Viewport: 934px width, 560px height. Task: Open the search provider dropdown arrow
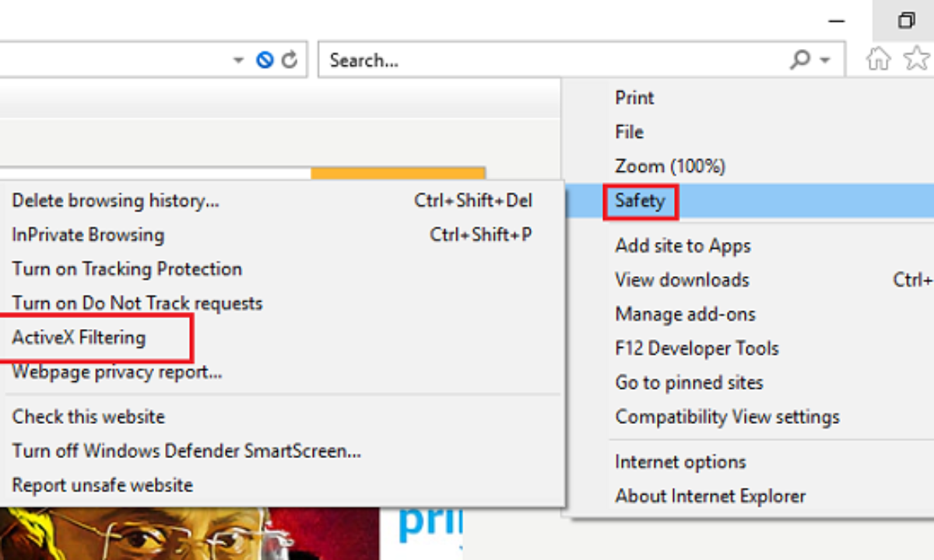(x=825, y=60)
